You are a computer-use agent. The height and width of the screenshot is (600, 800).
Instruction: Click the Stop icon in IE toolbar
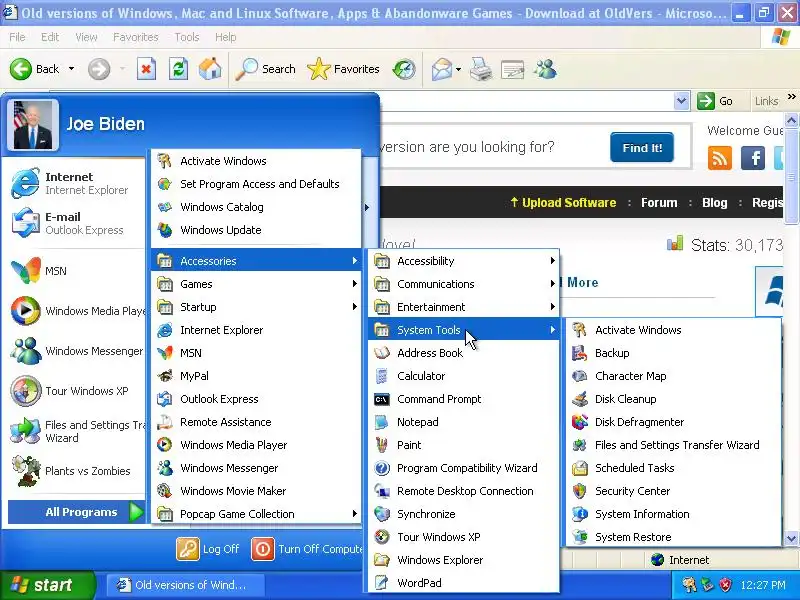point(146,69)
